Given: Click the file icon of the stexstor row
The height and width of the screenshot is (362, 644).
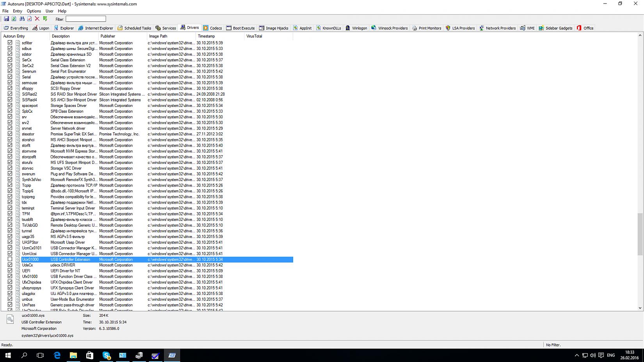Looking at the screenshot, I should pyautogui.click(x=18, y=134).
